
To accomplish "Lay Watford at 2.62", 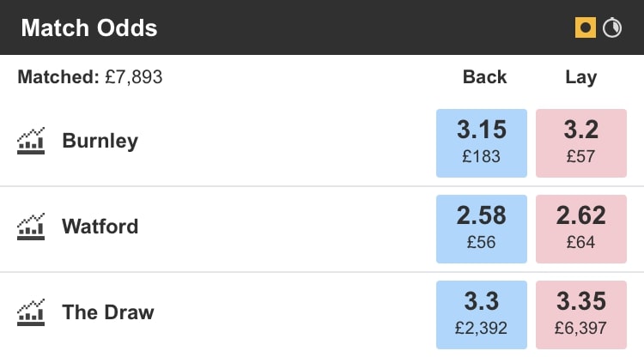I will [x=581, y=227].
